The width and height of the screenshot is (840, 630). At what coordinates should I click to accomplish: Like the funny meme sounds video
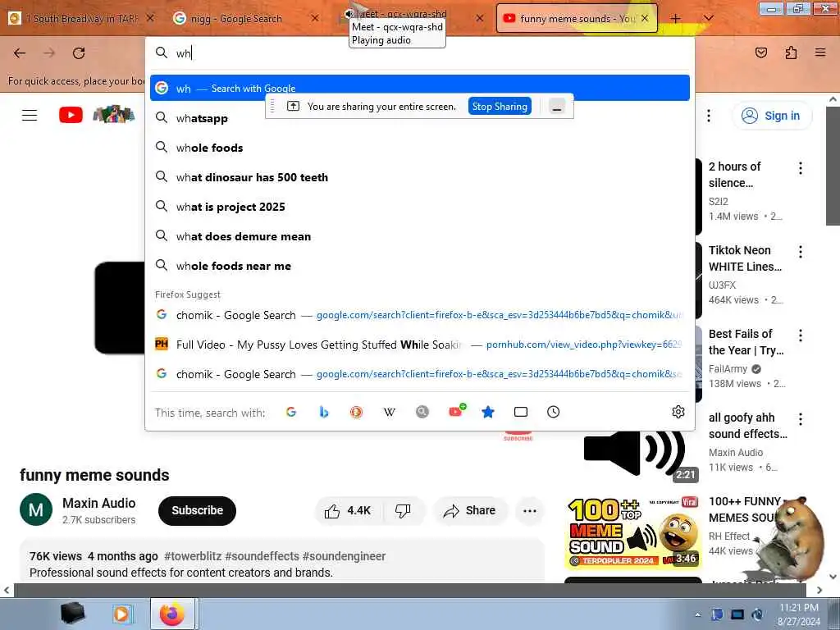(348, 510)
